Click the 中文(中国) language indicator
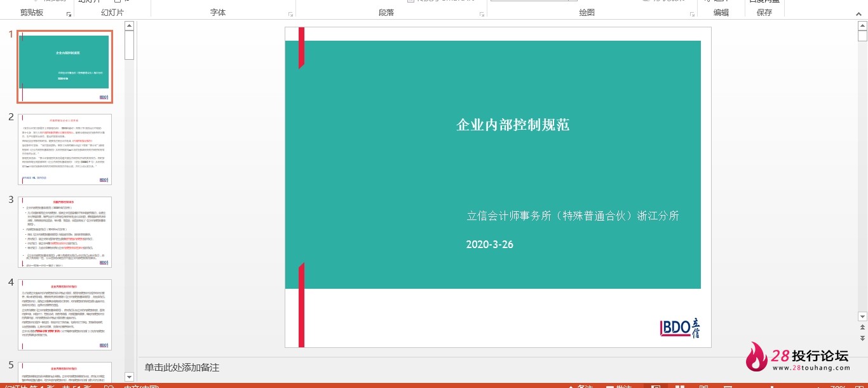 141,386
